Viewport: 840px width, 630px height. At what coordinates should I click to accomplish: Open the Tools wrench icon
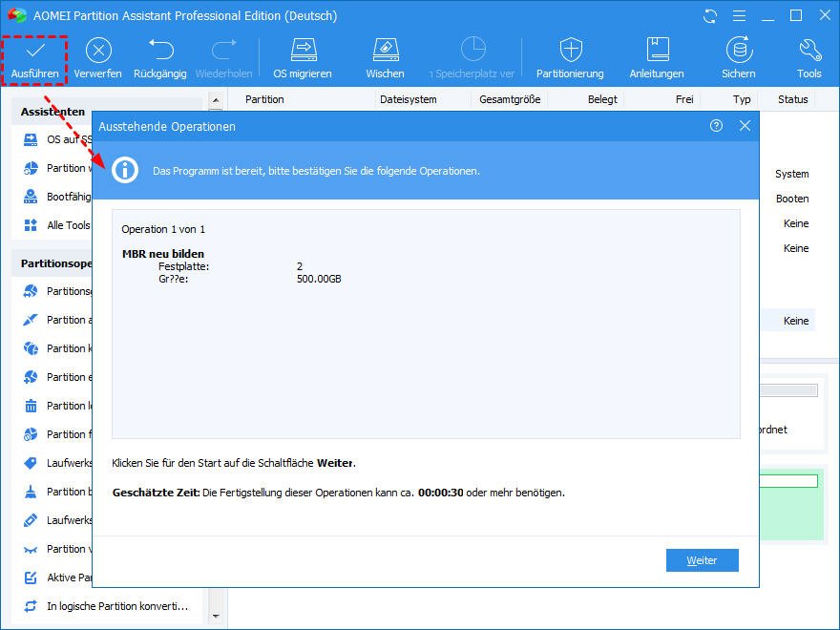(809, 50)
